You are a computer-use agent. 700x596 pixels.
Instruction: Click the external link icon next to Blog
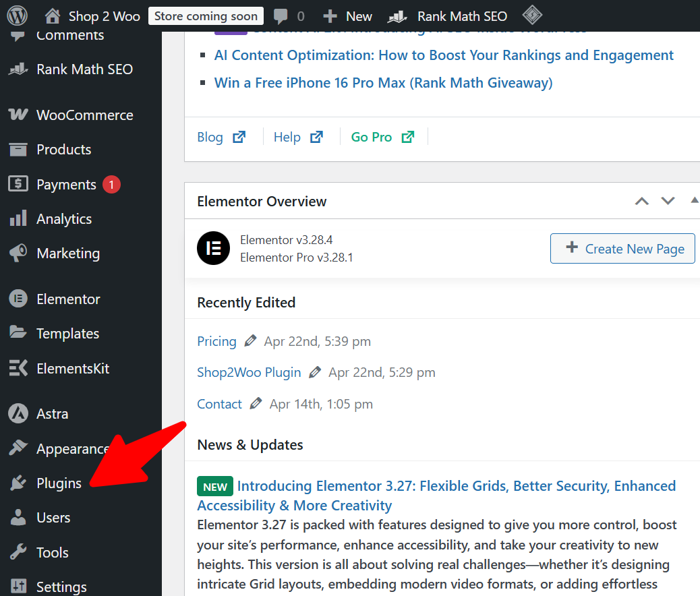pos(239,137)
